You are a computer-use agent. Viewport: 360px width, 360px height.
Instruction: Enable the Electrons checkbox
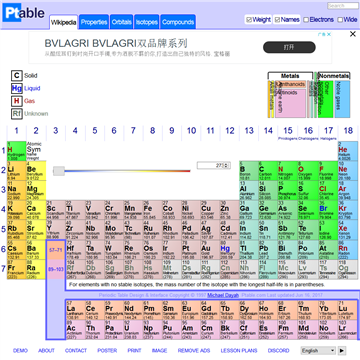coord(306,20)
